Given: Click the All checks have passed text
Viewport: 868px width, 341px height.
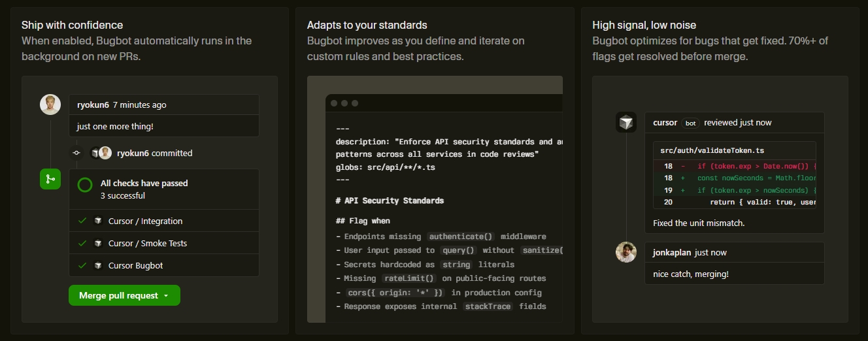Looking at the screenshot, I should [x=144, y=183].
